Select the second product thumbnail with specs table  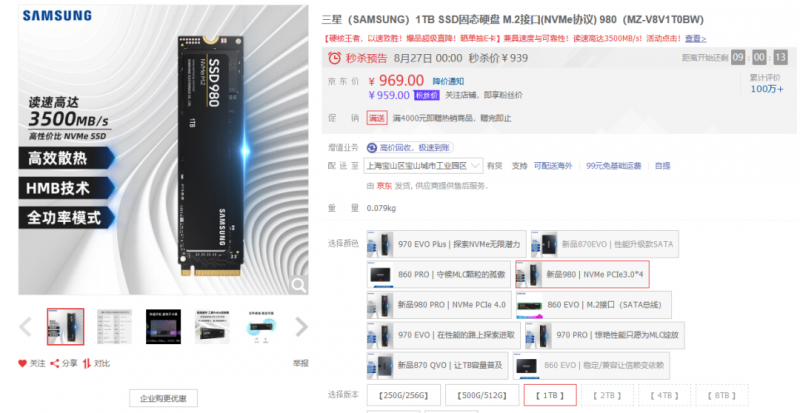(114, 327)
